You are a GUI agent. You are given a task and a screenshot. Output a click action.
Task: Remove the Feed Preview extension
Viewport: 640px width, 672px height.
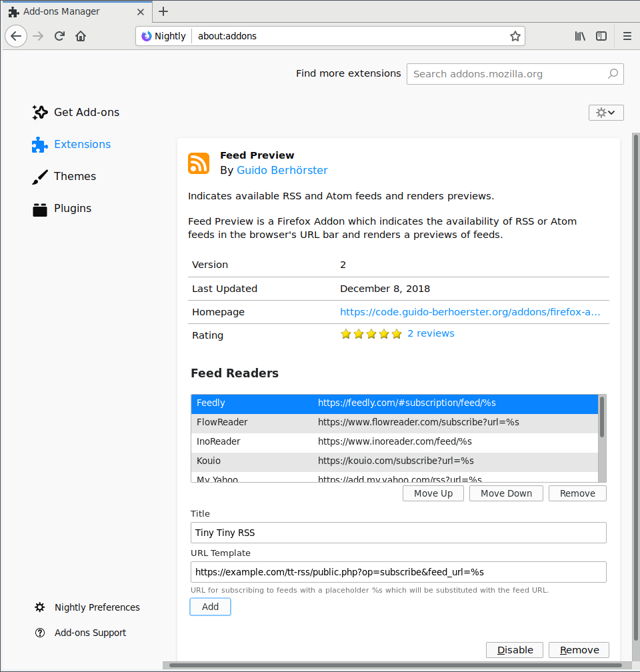tap(579, 650)
